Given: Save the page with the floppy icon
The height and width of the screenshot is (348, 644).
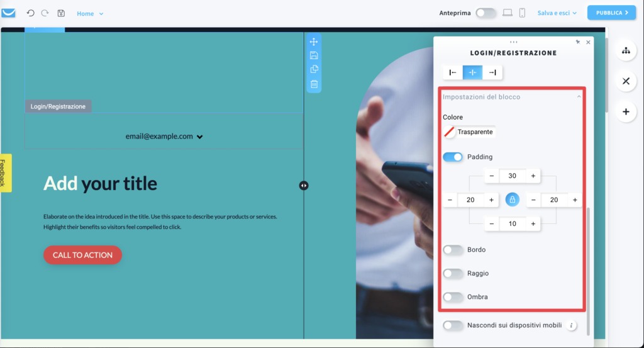Looking at the screenshot, I should pyautogui.click(x=61, y=13).
